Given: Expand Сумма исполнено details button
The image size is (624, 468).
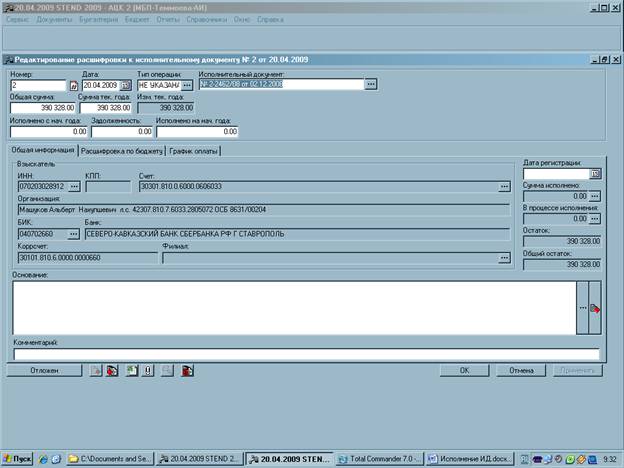Looking at the screenshot, I should pos(595,196).
